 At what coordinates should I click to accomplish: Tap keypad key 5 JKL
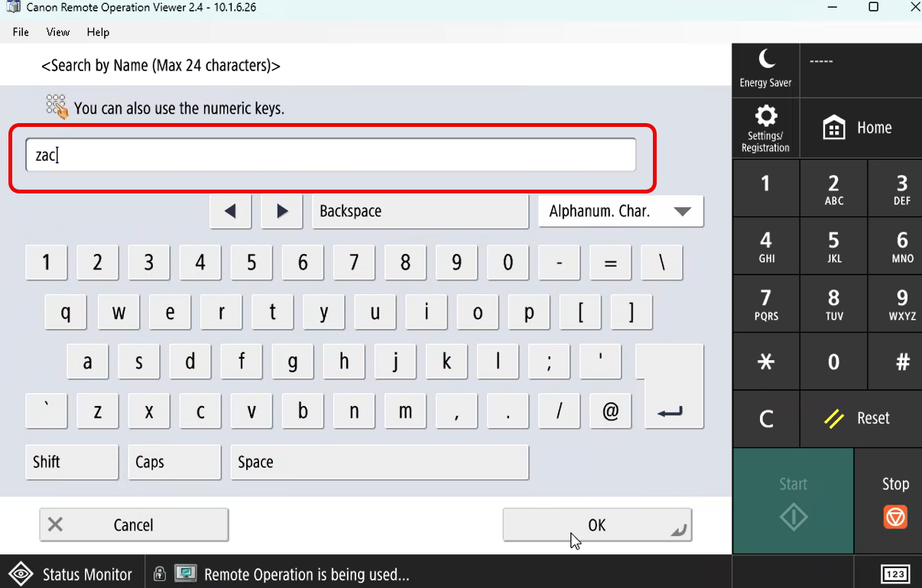click(833, 246)
